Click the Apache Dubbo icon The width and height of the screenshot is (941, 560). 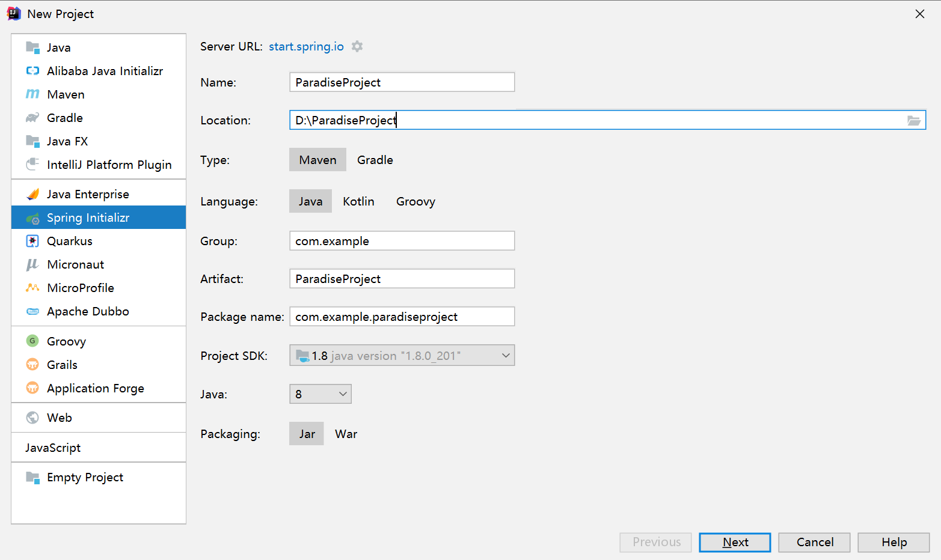pos(32,311)
